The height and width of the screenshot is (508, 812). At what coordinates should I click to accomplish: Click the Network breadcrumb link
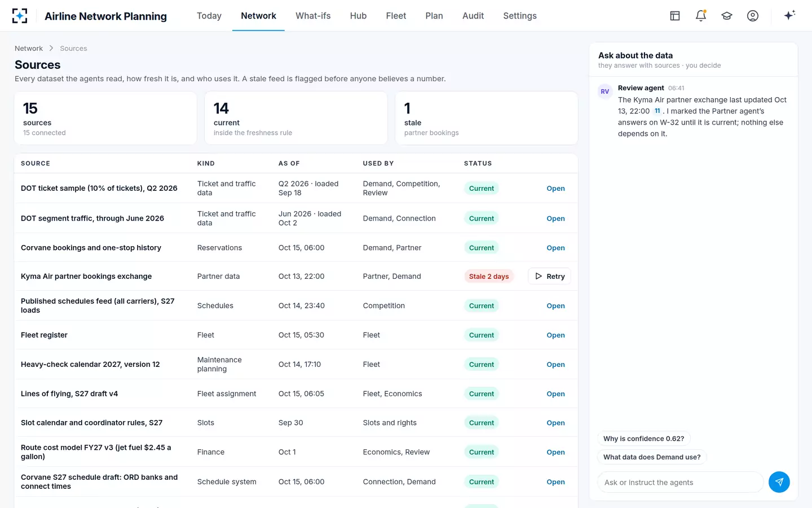(29, 49)
